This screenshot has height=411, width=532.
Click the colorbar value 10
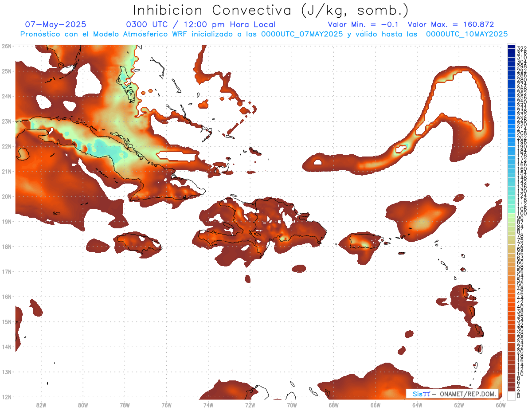(520, 374)
